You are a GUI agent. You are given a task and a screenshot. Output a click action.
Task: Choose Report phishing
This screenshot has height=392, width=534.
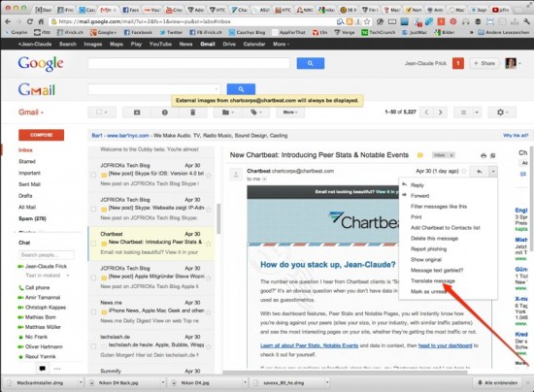click(428, 248)
